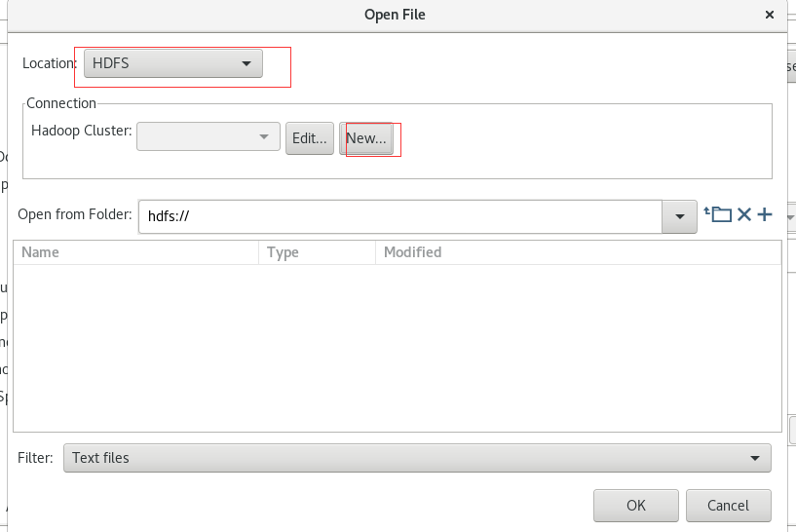796x532 pixels.
Task: Click the delete (X) folder icon
Action: pyautogui.click(x=744, y=214)
